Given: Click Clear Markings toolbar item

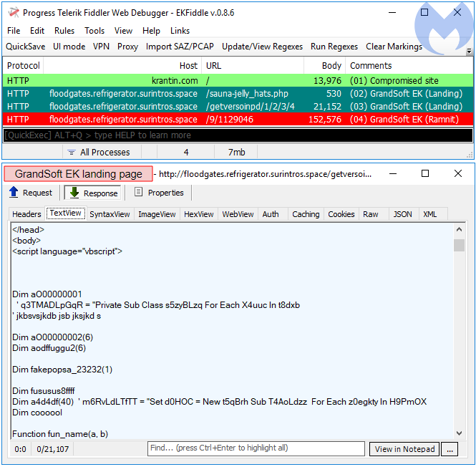Looking at the screenshot, I should coord(394,47).
